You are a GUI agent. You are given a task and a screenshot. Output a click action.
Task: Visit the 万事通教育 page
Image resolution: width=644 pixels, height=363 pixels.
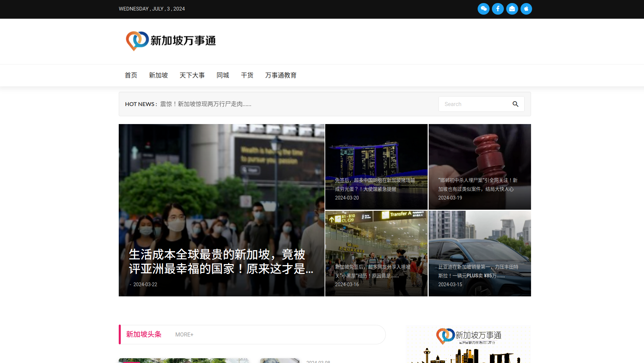(x=281, y=75)
